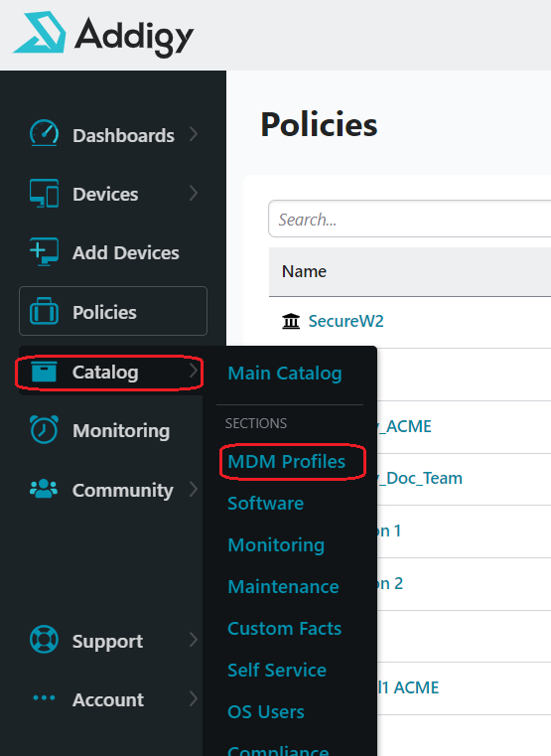Select OS Users catalog section
Viewport: 551px width, 756px height.
click(266, 711)
